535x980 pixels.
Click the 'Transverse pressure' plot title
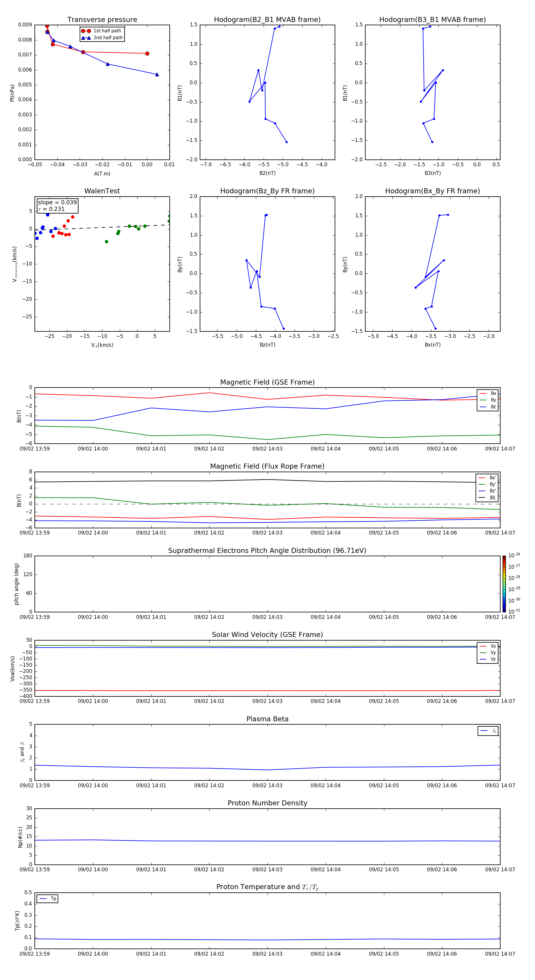(x=102, y=19)
